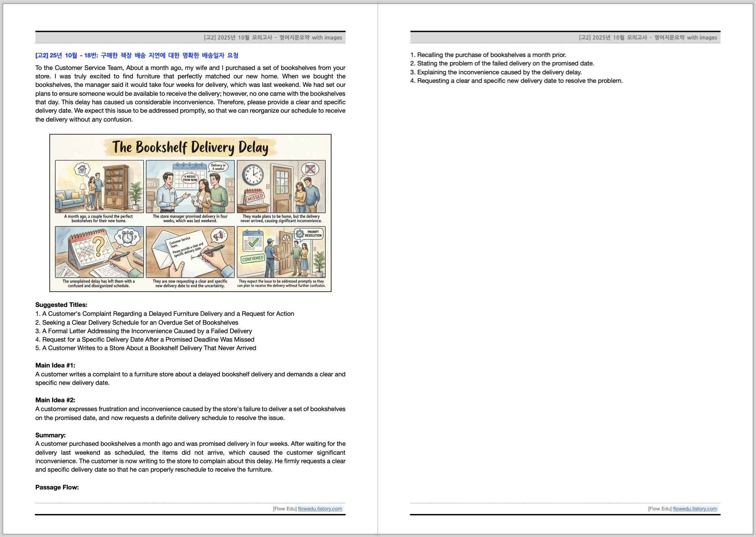Click the comic panel with the 'MISSED' calendar
The height and width of the screenshot is (537, 756).
(x=281, y=187)
